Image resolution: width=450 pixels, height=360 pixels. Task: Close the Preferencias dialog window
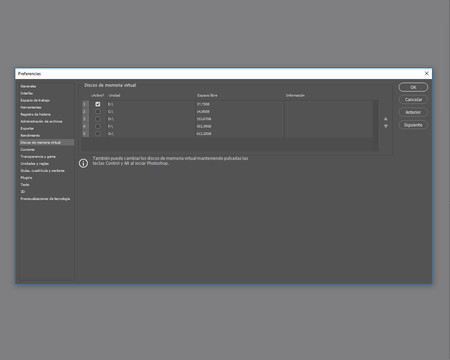coord(426,73)
